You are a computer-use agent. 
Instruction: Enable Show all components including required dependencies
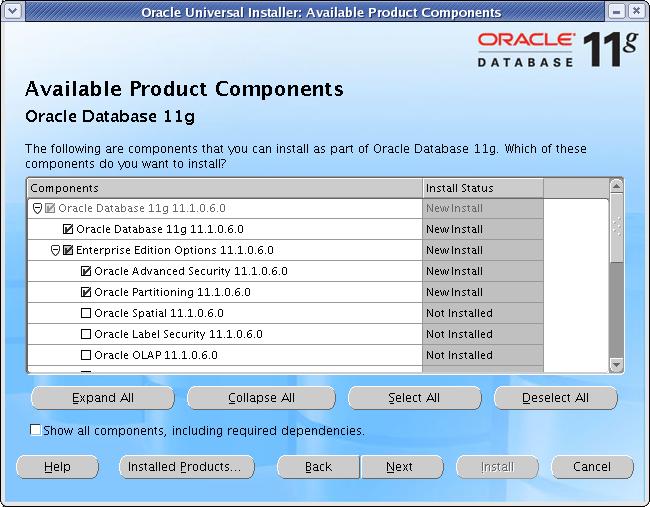36,430
